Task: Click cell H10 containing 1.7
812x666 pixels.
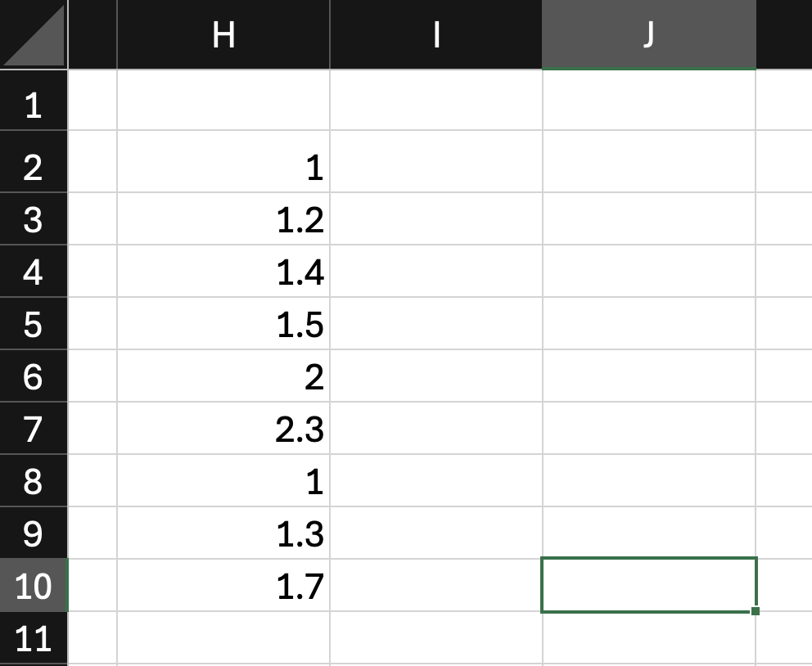Action: pos(223,585)
